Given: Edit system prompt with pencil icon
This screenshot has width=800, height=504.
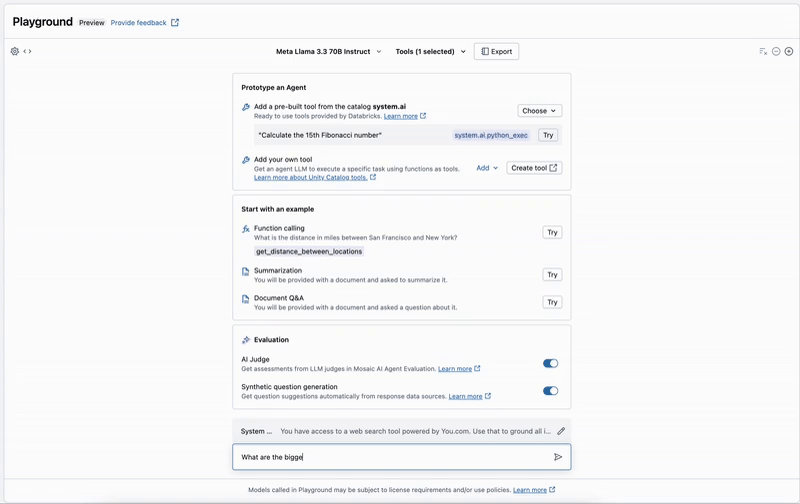Looking at the screenshot, I should tap(561, 431).
